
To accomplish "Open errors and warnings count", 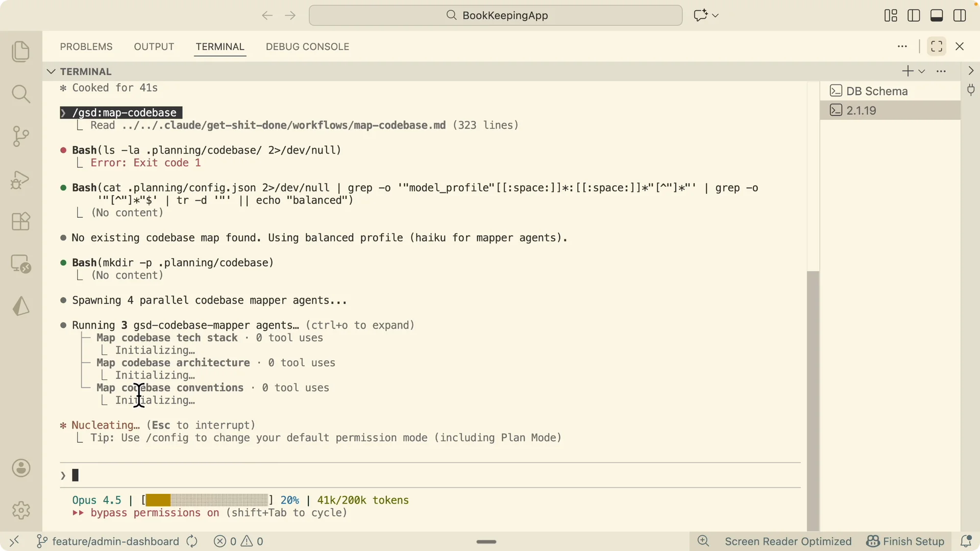I will click(238, 541).
